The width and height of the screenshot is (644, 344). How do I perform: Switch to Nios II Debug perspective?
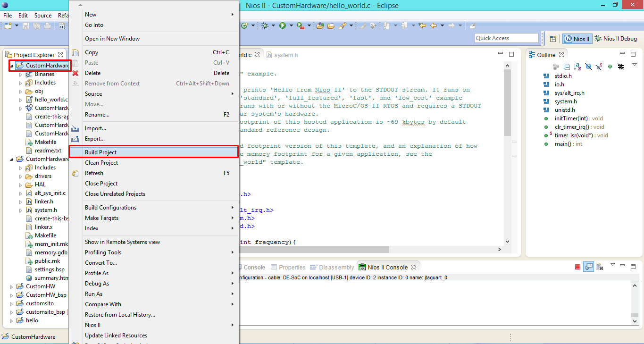pos(616,39)
